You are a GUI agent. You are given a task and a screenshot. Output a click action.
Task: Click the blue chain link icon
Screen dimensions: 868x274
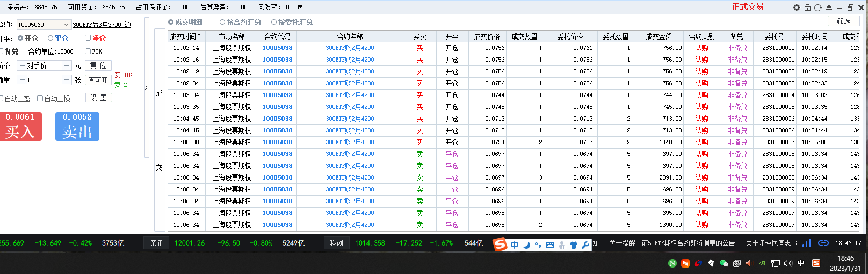[823, 243]
